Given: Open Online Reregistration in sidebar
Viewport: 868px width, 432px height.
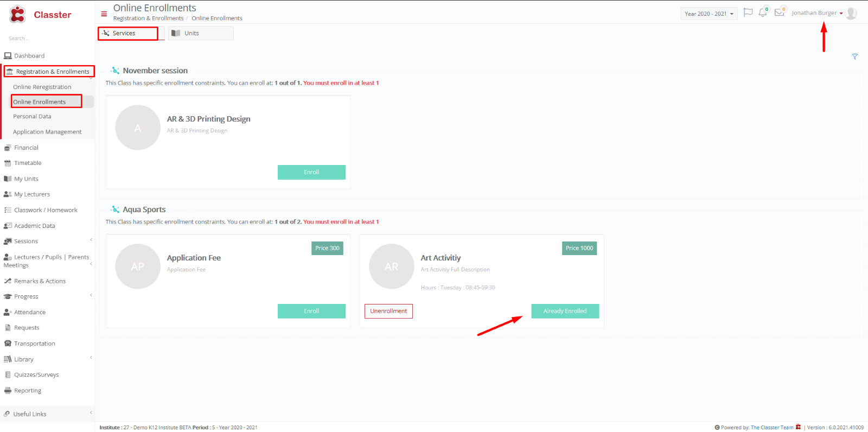Looking at the screenshot, I should pos(42,87).
